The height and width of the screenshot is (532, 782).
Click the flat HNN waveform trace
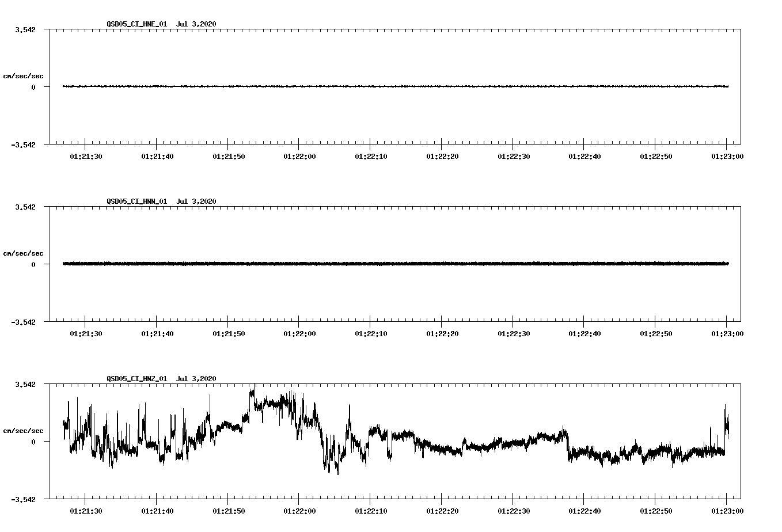click(396, 264)
